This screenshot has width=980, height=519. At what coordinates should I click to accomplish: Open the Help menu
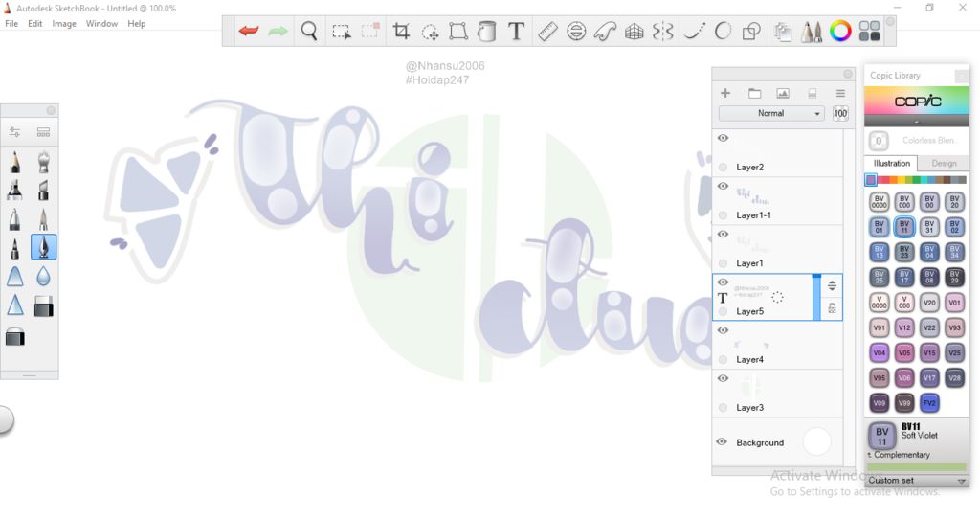[136, 24]
